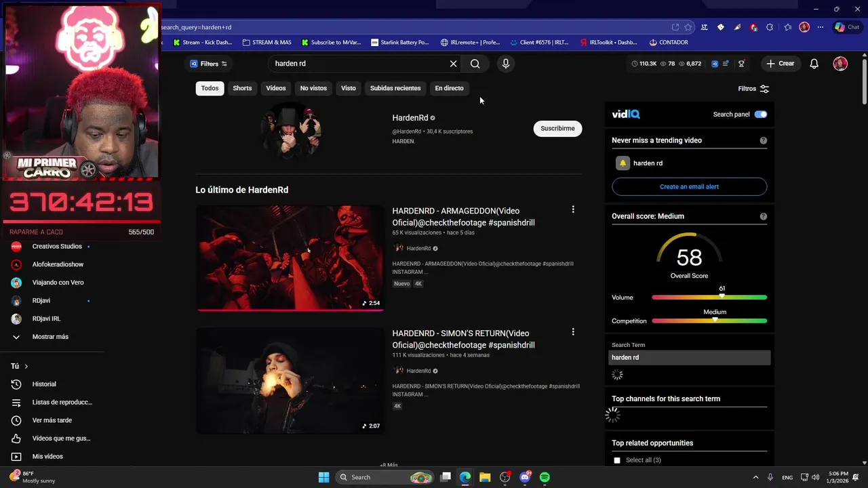Clear the search box with the X icon
The height and width of the screenshot is (488, 868).
coord(453,64)
